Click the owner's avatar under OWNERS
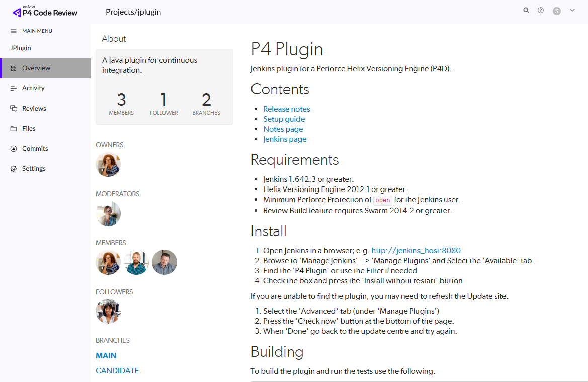588x382 pixels. click(108, 164)
